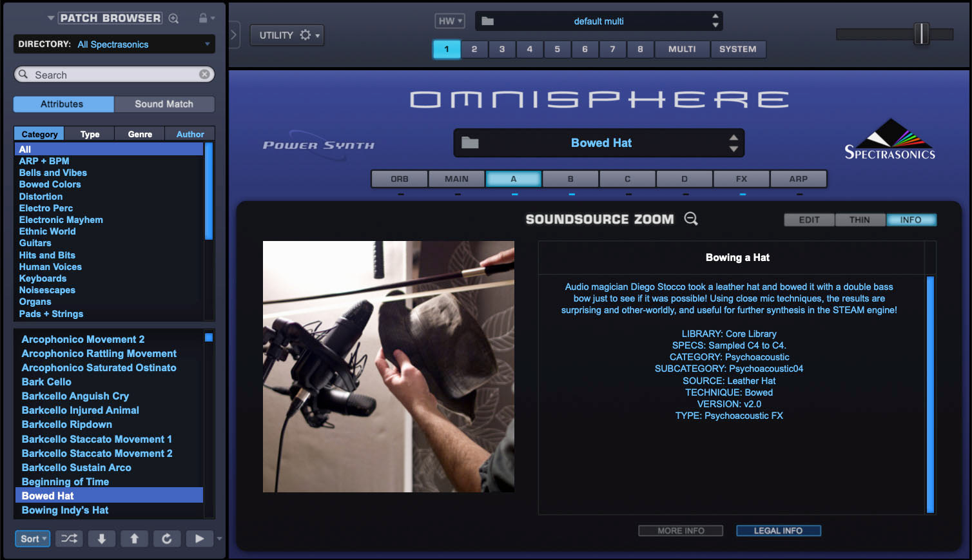Select part 5 button
The image size is (972, 560).
[x=558, y=49]
